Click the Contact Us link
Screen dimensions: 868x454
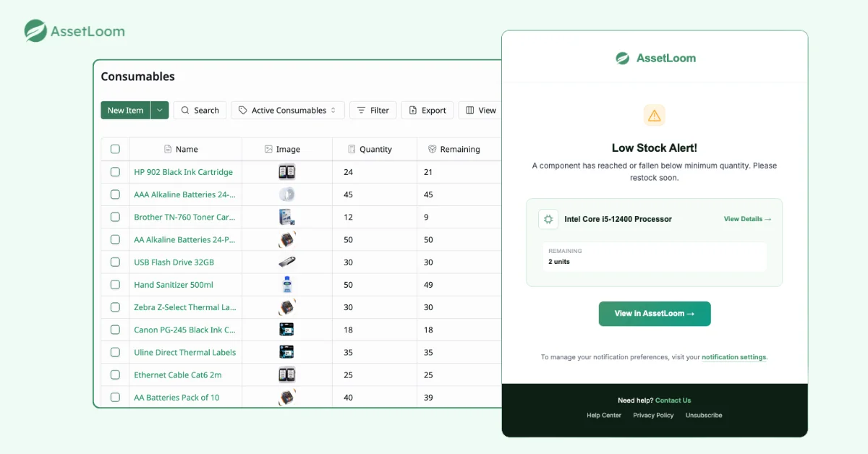[673, 401]
